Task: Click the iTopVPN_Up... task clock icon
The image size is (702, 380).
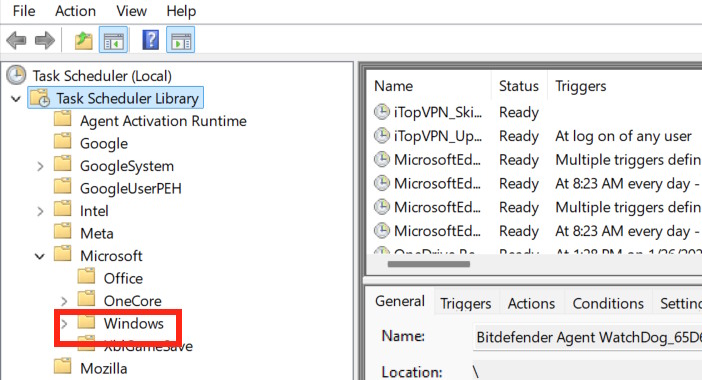Action: tap(381, 136)
